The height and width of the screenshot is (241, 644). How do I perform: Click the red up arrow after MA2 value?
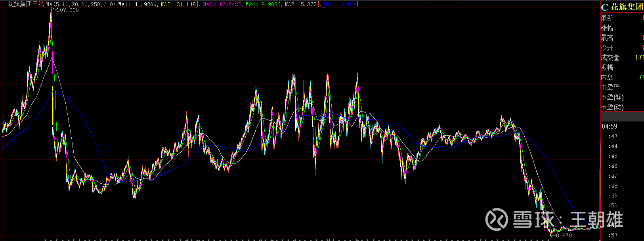pos(198,4)
